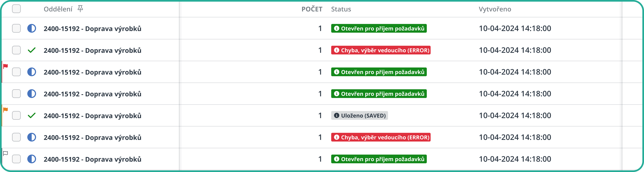Sort by the Oddělení column header
The image size is (644, 172).
click(58, 9)
